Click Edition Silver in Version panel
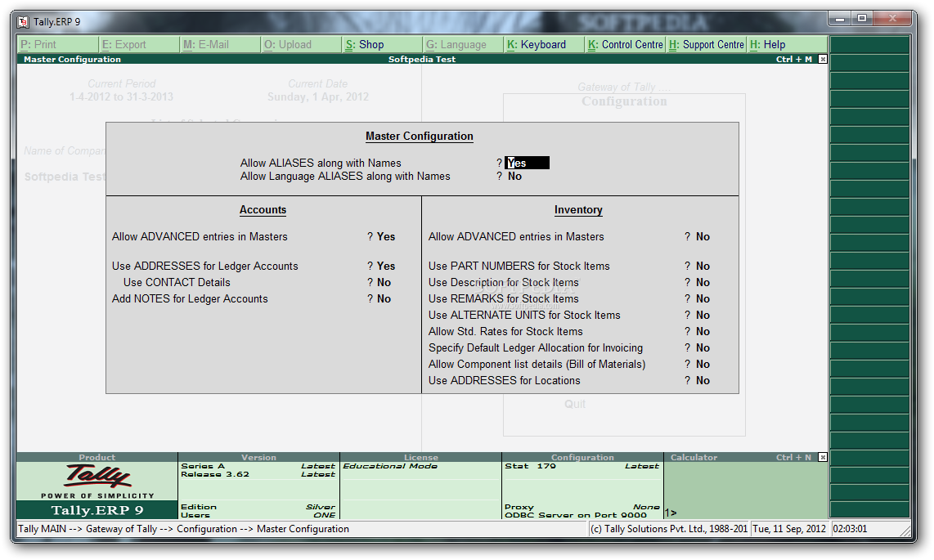The image size is (934, 560). click(258, 507)
